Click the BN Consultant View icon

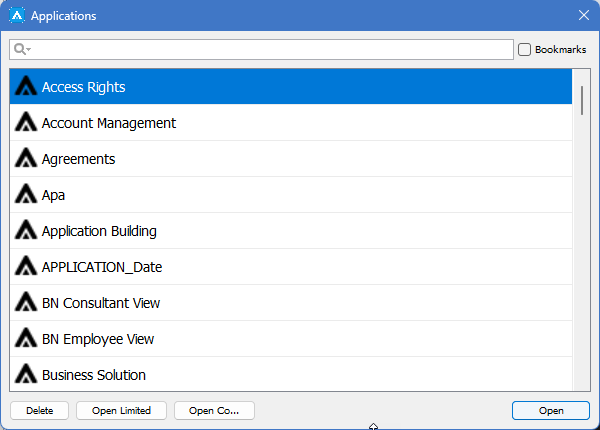click(x=26, y=303)
